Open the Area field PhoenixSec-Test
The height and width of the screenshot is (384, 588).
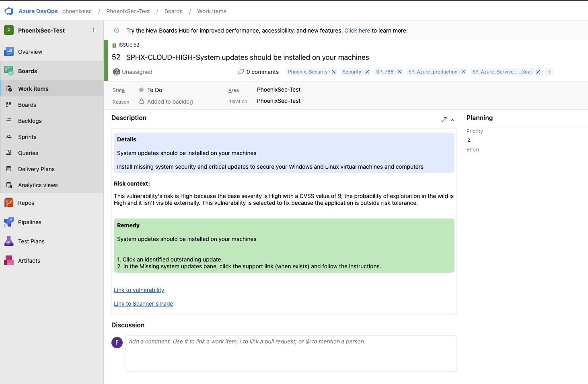pyautogui.click(x=279, y=90)
